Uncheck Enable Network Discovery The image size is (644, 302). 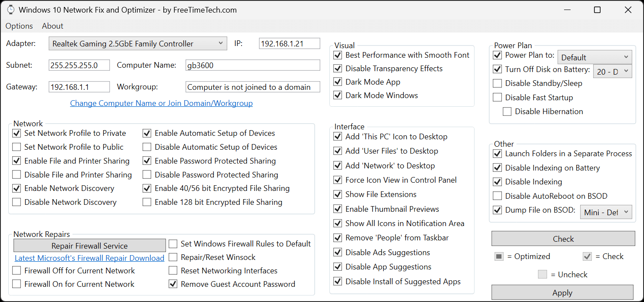point(16,188)
